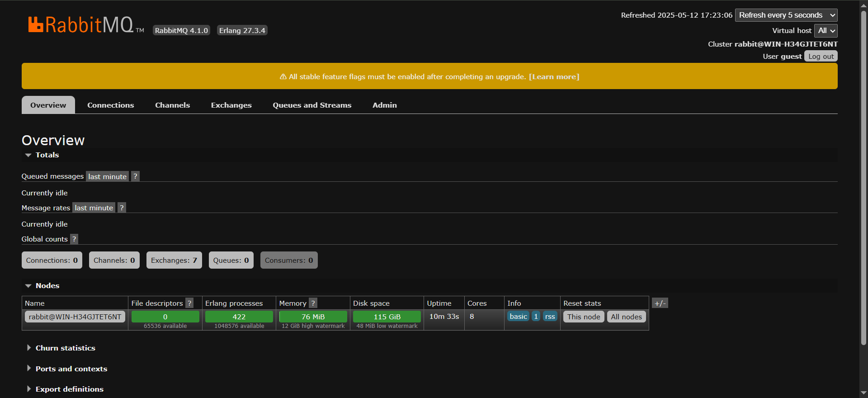The height and width of the screenshot is (398, 868).
Task: Go to the Admin tab
Action: 385,105
